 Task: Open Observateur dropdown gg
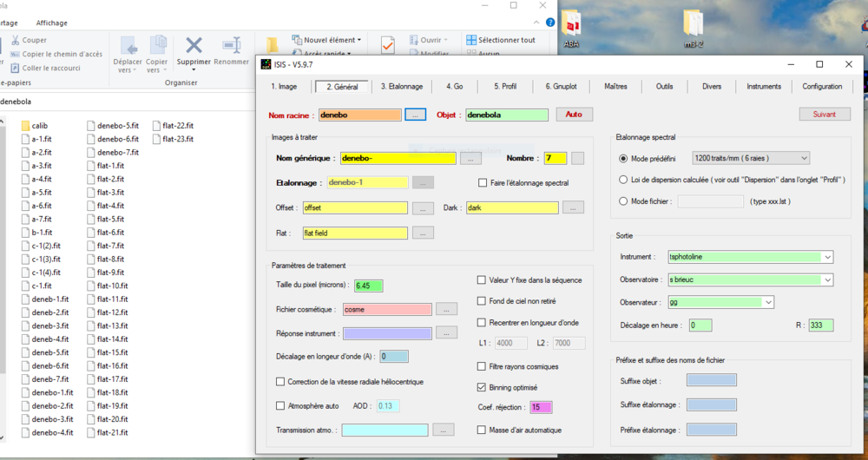coord(721,302)
